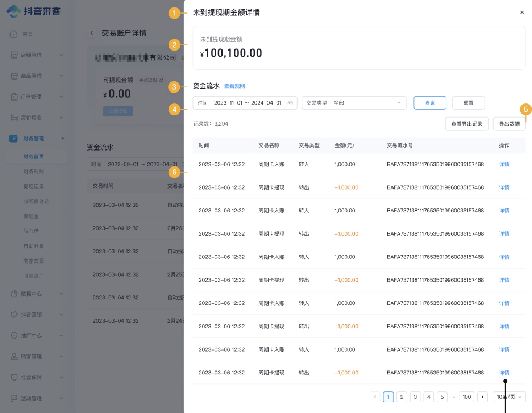Go to page 4
The height and width of the screenshot is (413, 532).
click(x=429, y=397)
